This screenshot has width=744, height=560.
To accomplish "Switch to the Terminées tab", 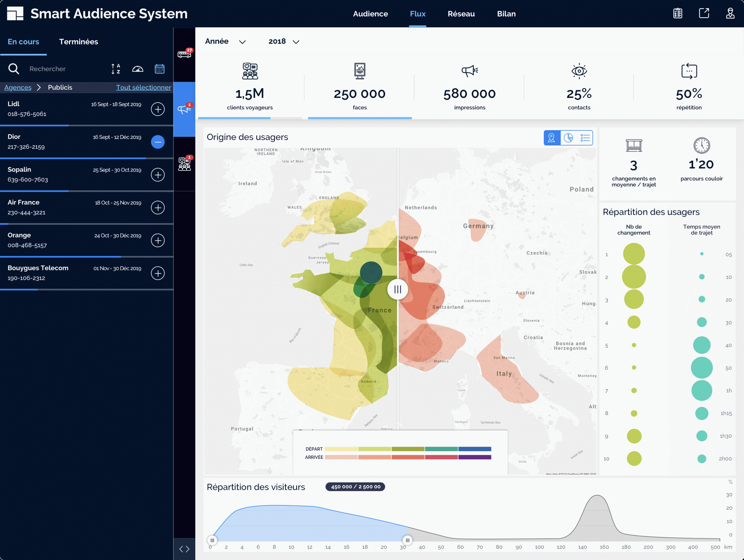I will pyautogui.click(x=78, y=42).
